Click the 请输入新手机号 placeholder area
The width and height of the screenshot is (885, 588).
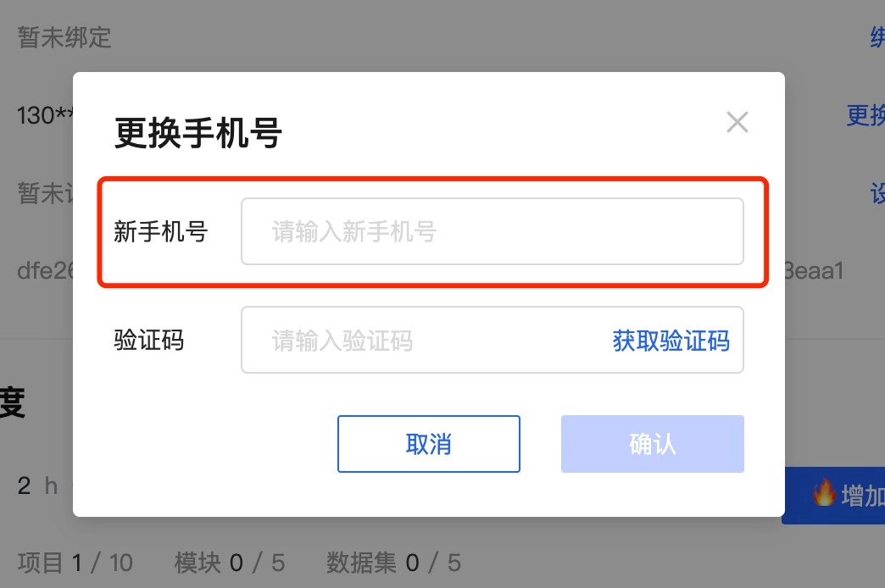click(356, 230)
